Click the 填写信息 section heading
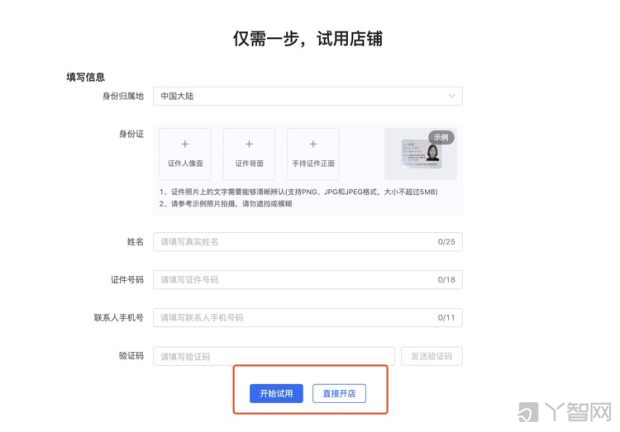The image size is (620, 432). (x=86, y=76)
